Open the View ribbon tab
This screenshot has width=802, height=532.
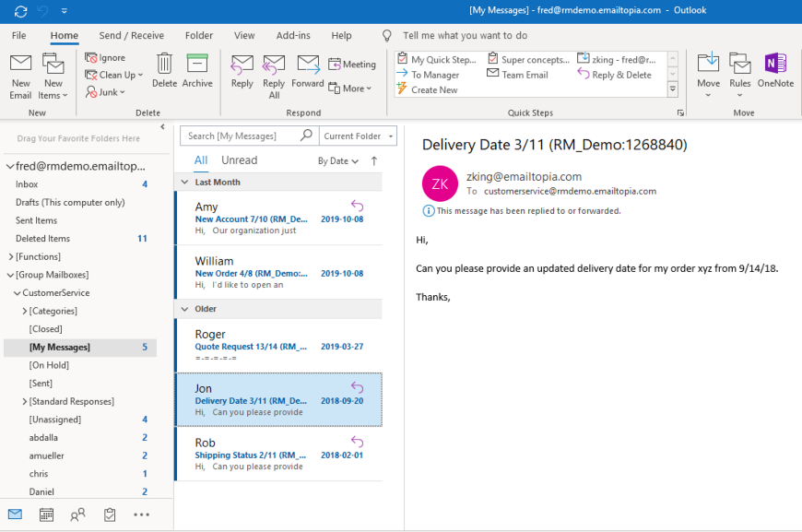(243, 35)
